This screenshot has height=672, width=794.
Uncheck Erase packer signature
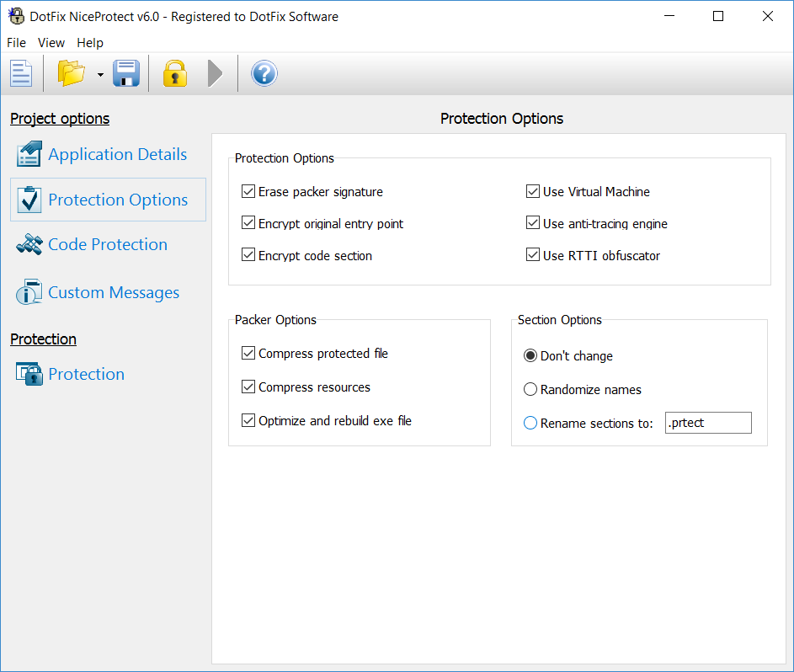pos(248,192)
